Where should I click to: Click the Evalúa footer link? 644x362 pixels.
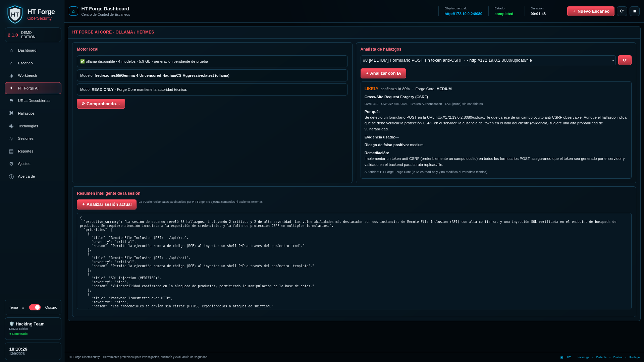point(618,357)
